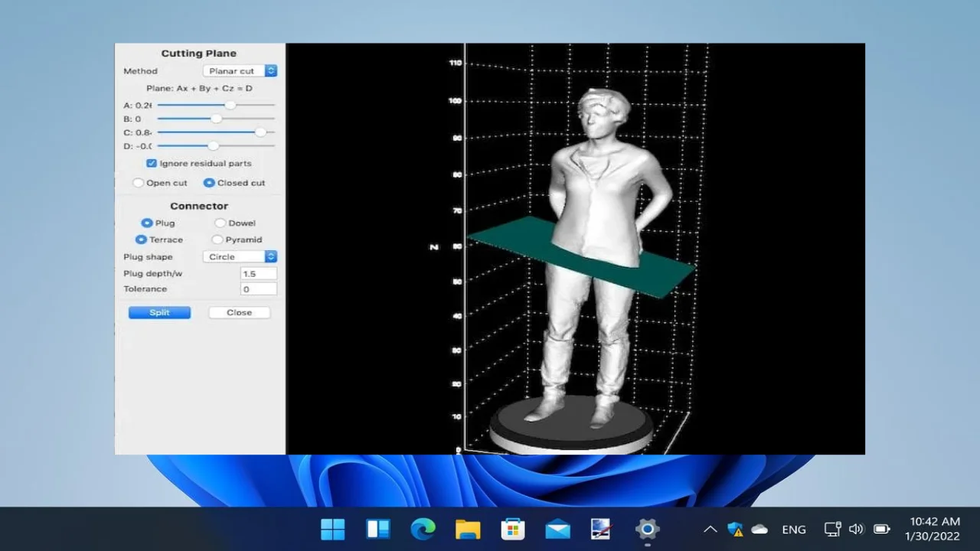
Task: Toggle the Ignore residual parts checkbox
Action: tap(152, 163)
